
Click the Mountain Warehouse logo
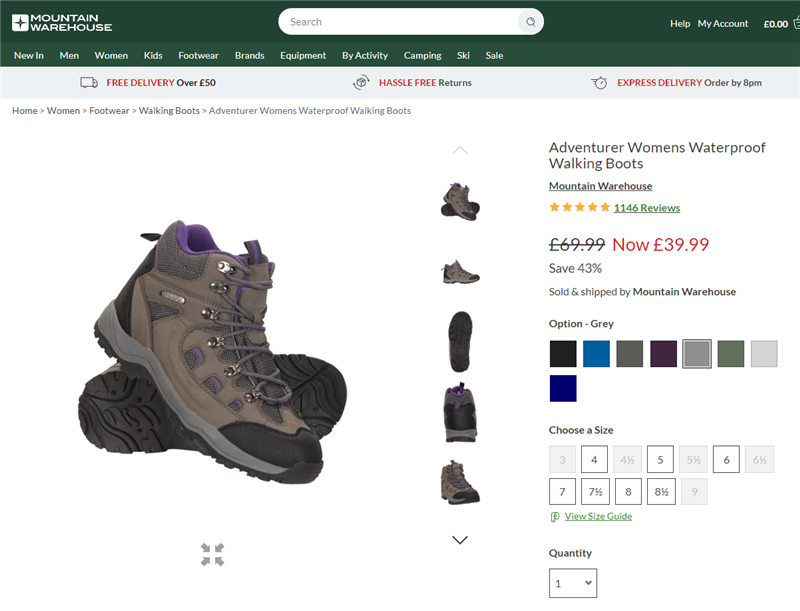point(61,22)
